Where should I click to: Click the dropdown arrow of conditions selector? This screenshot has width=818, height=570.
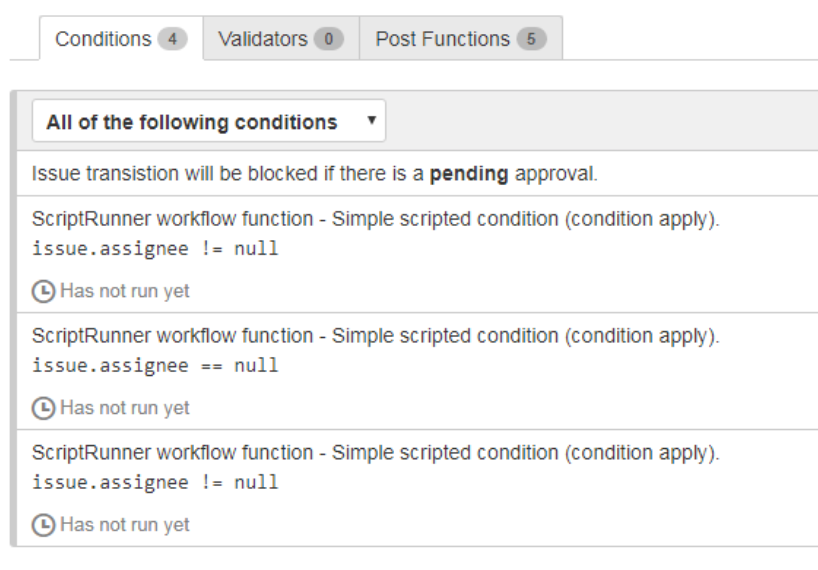pyautogui.click(x=371, y=120)
